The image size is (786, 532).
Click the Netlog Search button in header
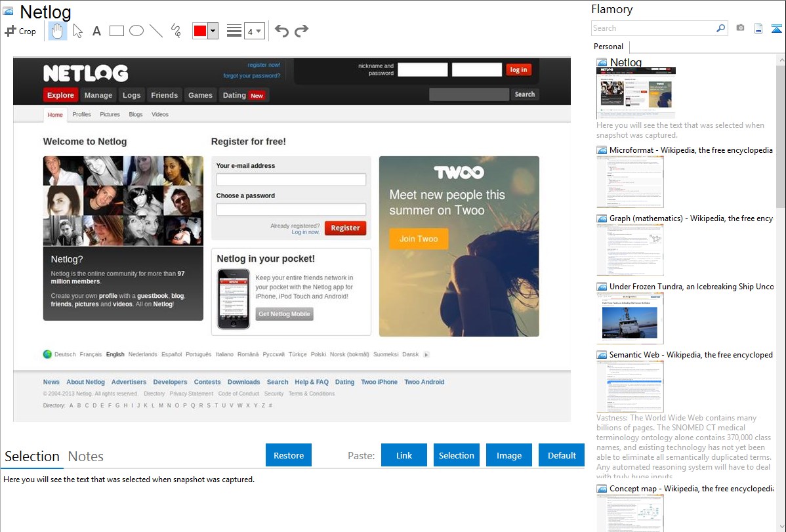pos(524,94)
